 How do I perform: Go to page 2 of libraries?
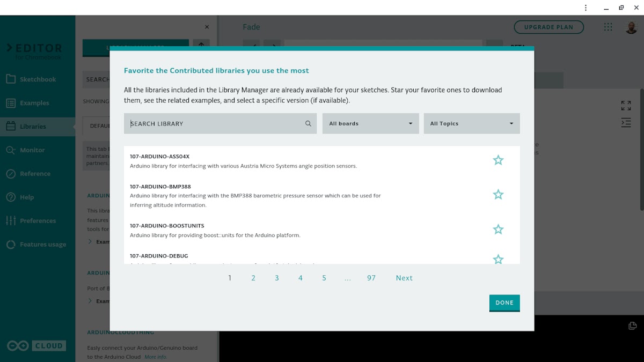253,278
